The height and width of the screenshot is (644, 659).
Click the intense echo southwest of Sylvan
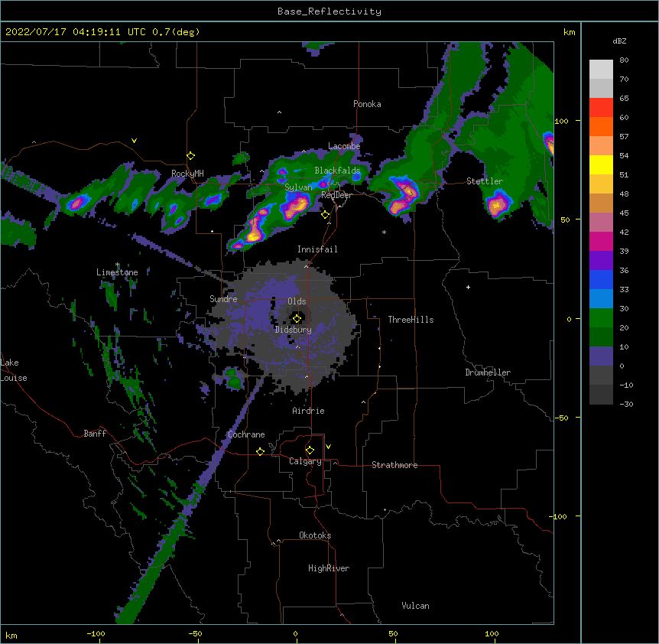click(x=255, y=231)
